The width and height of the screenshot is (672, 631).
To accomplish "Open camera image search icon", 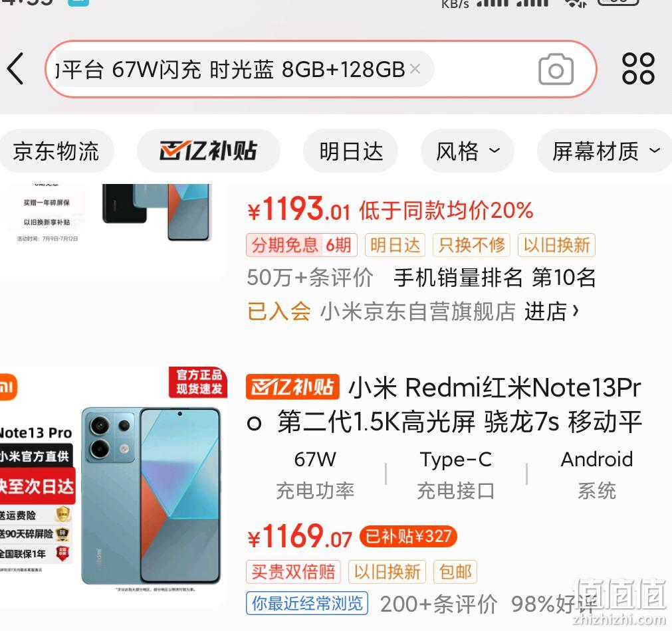I will tap(556, 69).
